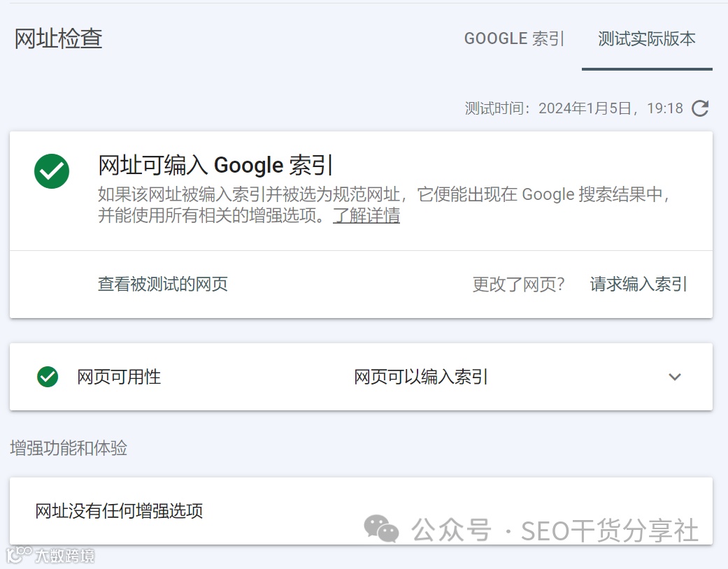The image size is (728, 569).
Task: Click the 测试时间 timestamp text
Action: click(x=573, y=108)
